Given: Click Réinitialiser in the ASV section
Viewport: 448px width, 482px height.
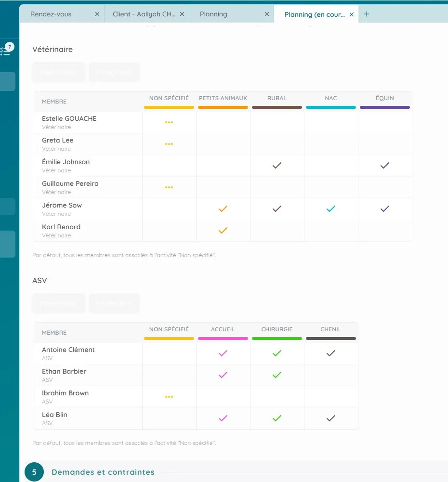Looking at the screenshot, I should [59, 303].
